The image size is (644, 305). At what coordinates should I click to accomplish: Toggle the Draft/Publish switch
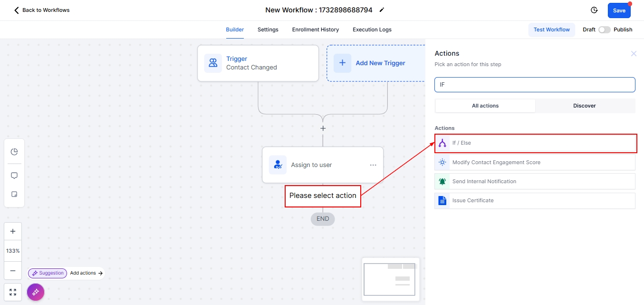[x=604, y=30]
